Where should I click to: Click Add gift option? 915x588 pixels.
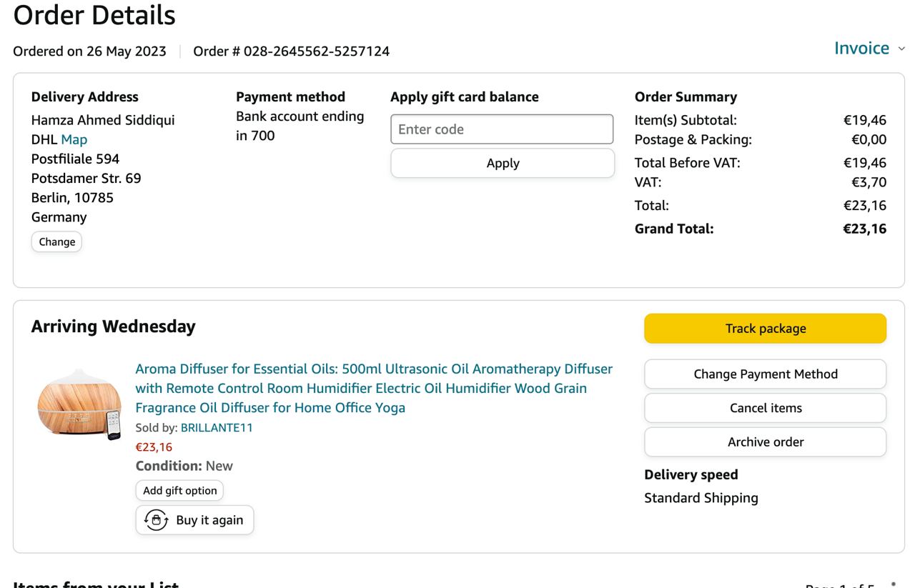[x=179, y=490]
